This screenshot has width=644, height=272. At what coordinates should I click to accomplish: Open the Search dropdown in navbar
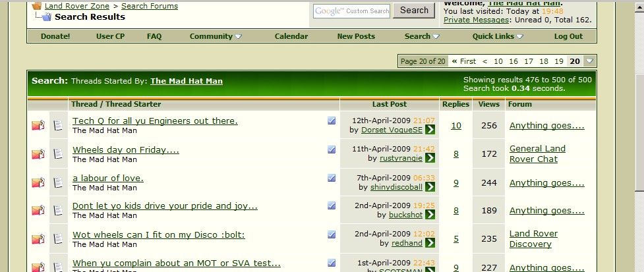[422, 36]
